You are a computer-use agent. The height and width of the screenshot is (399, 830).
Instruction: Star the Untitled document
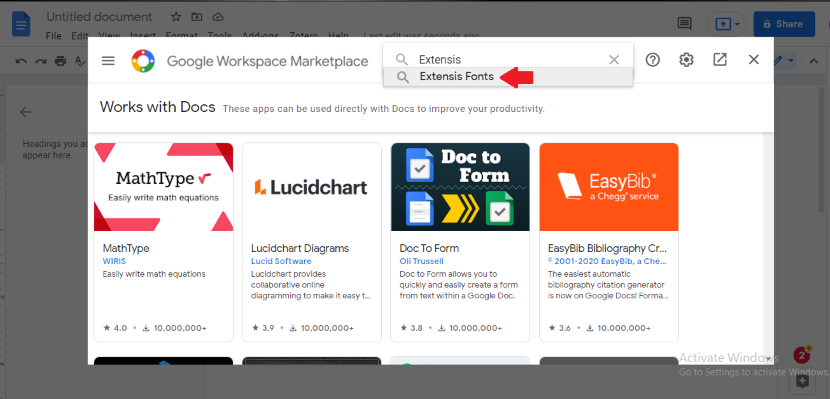point(176,17)
